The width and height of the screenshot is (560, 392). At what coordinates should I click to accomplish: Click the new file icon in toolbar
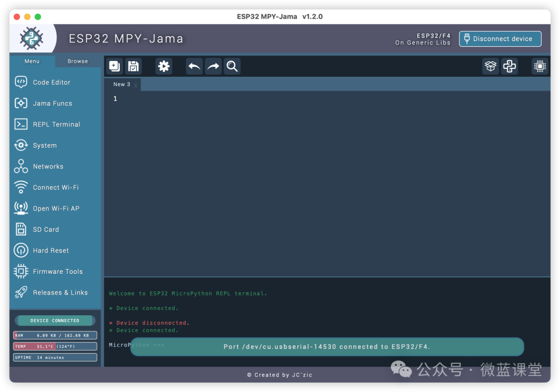coord(114,66)
